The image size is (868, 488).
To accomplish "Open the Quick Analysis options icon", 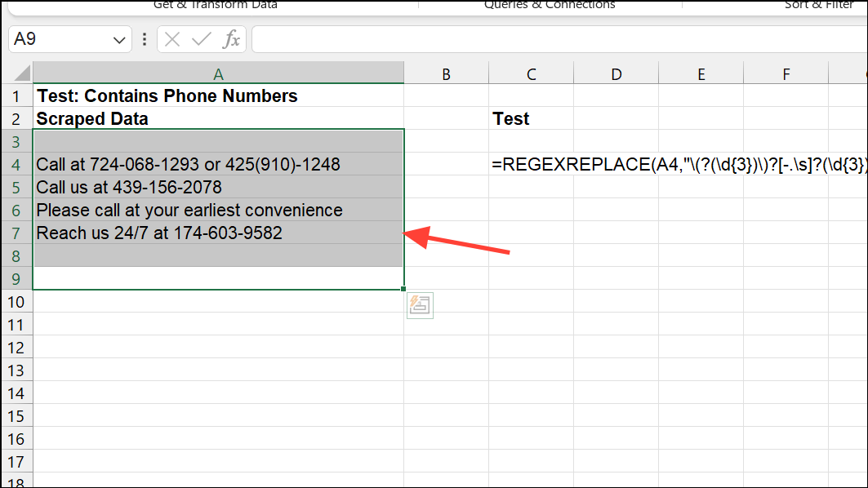I will (420, 304).
